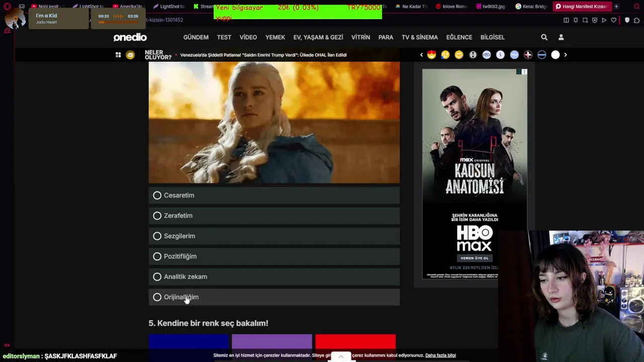
Task: Open the white privacy shield icon
Action: (x=627, y=20)
